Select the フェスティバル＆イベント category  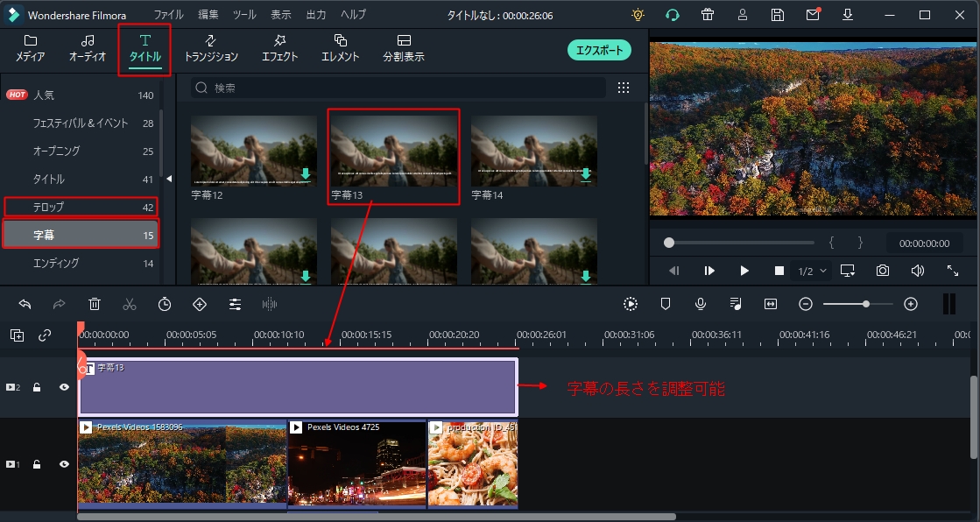pos(80,123)
